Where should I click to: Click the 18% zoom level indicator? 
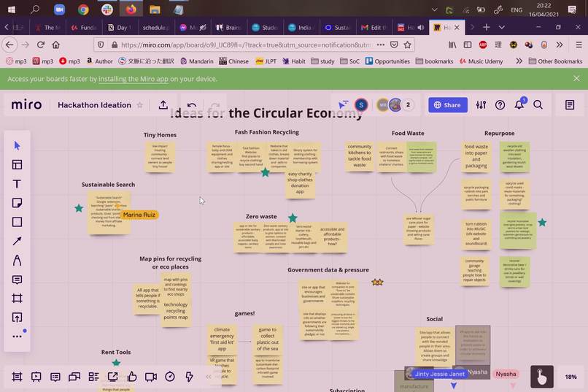click(x=570, y=377)
